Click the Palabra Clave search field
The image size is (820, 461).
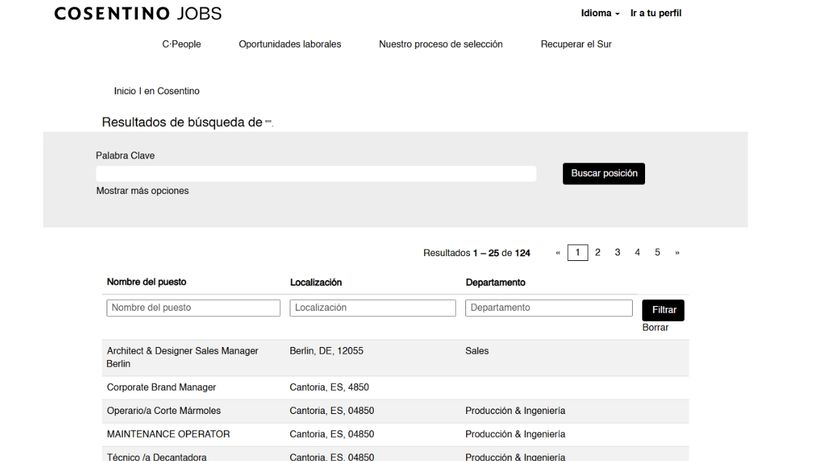316,174
